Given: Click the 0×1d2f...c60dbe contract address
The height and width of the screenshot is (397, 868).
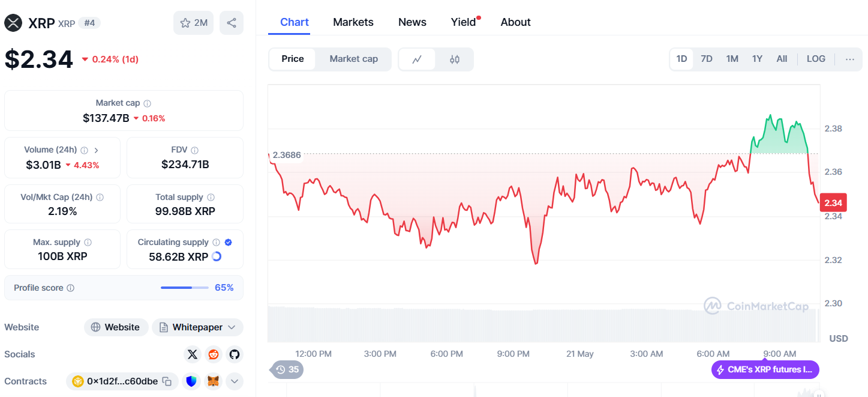Looking at the screenshot, I should 123,381.
